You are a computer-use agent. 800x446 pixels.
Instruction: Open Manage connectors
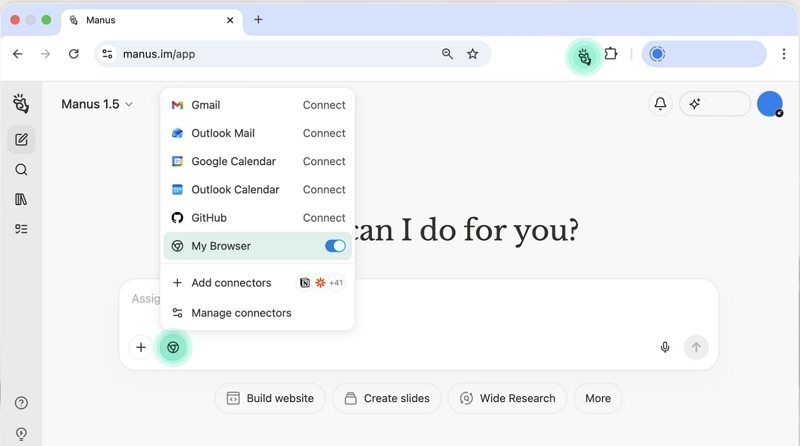tap(258, 313)
